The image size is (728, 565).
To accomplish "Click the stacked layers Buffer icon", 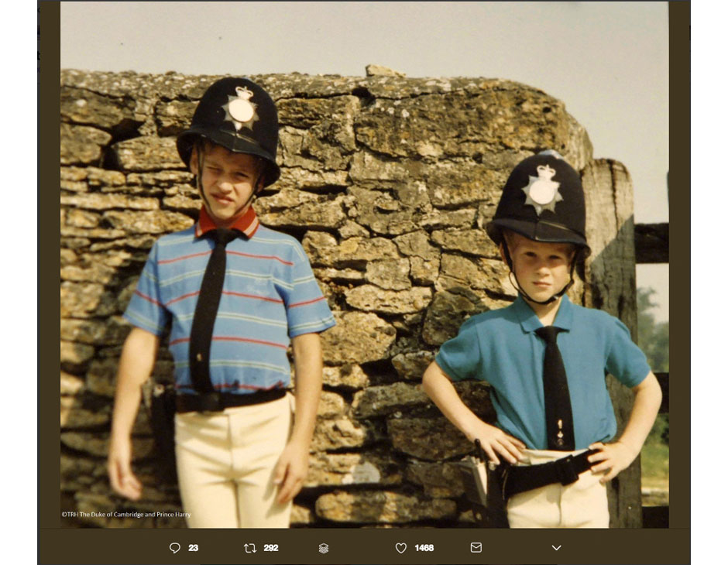I will pos(324,548).
